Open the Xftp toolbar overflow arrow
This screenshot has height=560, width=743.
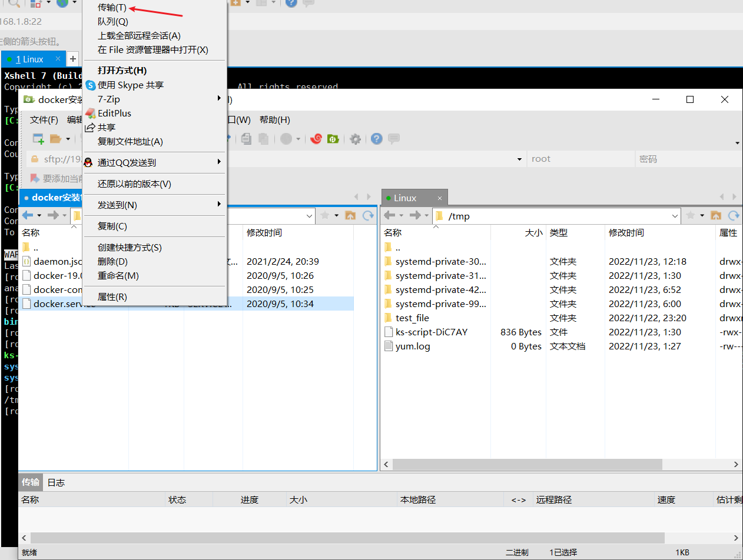(x=738, y=143)
